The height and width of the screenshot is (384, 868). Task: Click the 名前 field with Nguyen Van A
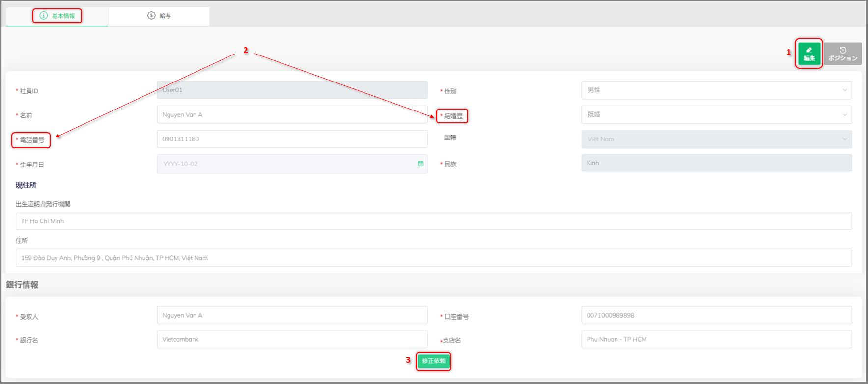pos(292,114)
